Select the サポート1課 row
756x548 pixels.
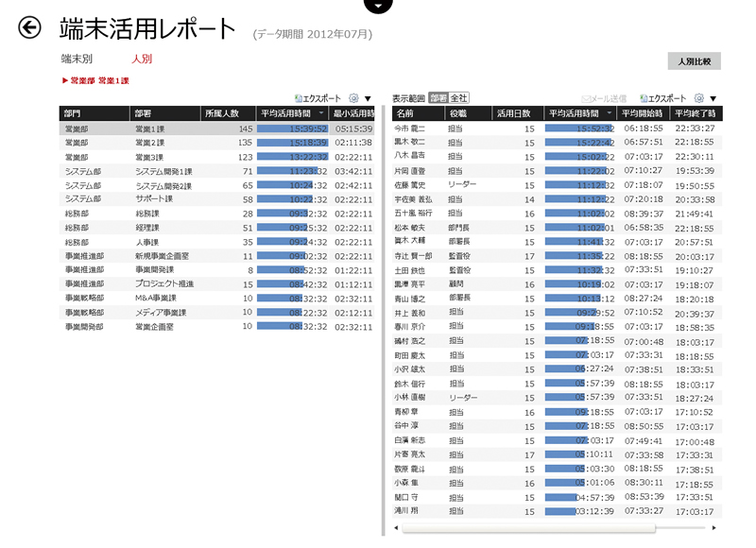[217, 199]
